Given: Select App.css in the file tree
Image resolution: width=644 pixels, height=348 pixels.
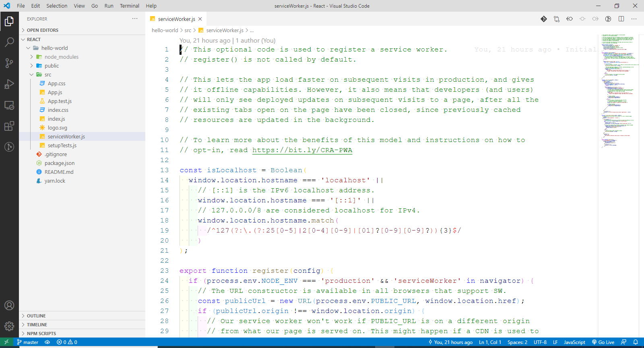Looking at the screenshot, I should tap(82, 83).
